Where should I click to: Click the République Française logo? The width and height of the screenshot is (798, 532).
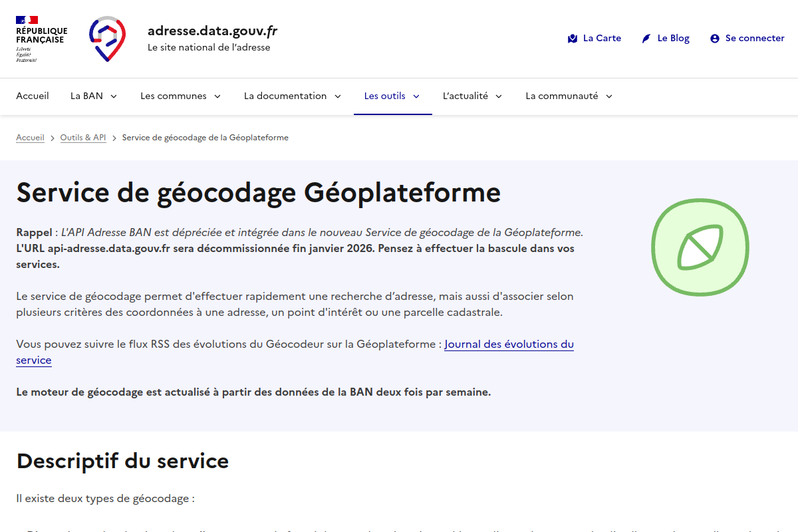[x=42, y=39]
